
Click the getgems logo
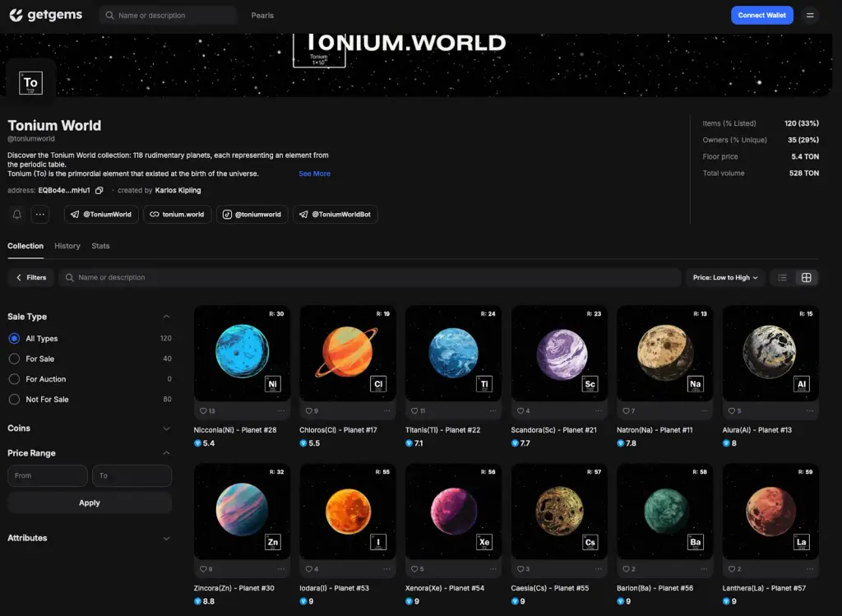point(46,15)
